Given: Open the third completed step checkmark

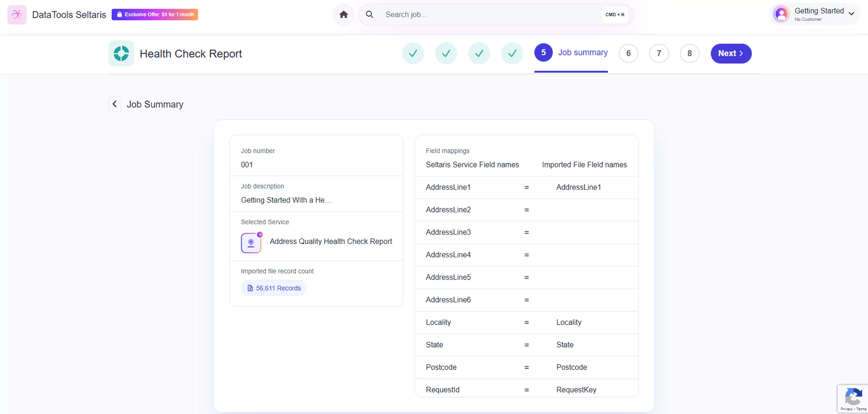Looking at the screenshot, I should [479, 53].
